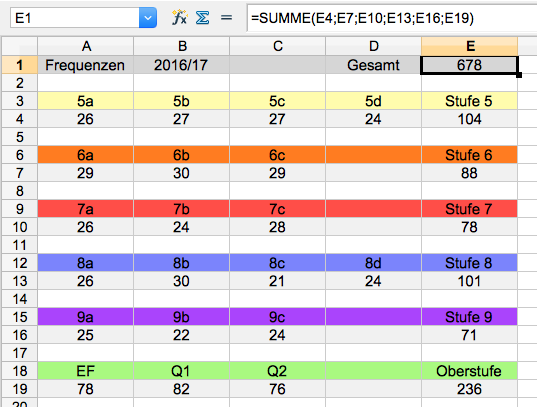The image size is (537, 407).
Task: Select row 7 header
Action: click(20, 173)
